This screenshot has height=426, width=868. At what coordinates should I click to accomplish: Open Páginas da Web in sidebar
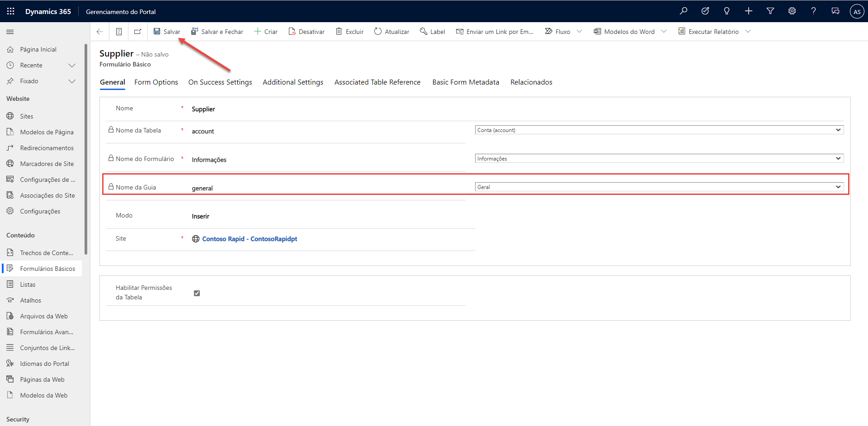pyautogui.click(x=42, y=380)
